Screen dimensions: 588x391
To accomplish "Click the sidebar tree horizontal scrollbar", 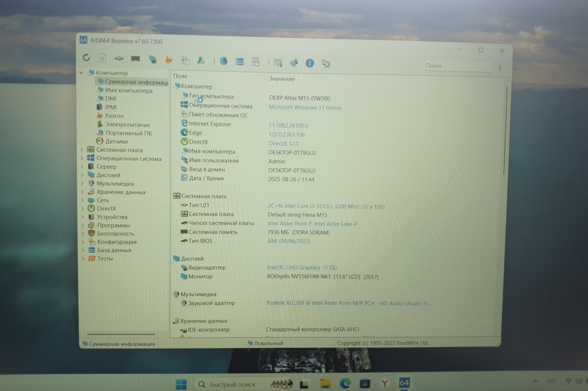I will click(x=121, y=334).
